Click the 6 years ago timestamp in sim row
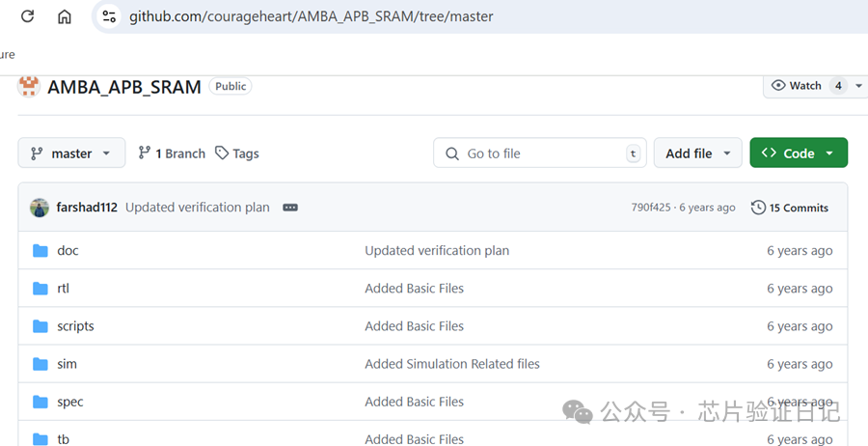This screenshot has width=868, height=446. coord(800,364)
